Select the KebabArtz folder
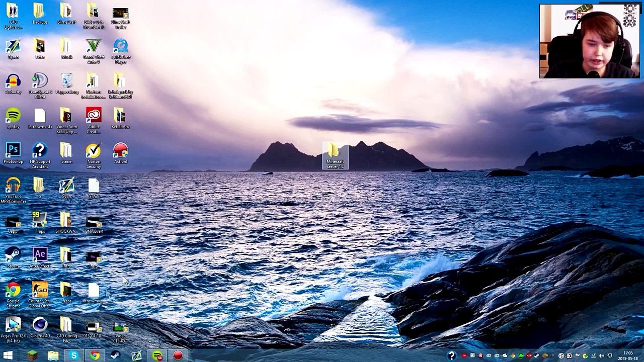This screenshot has width=644, height=362. point(120,119)
